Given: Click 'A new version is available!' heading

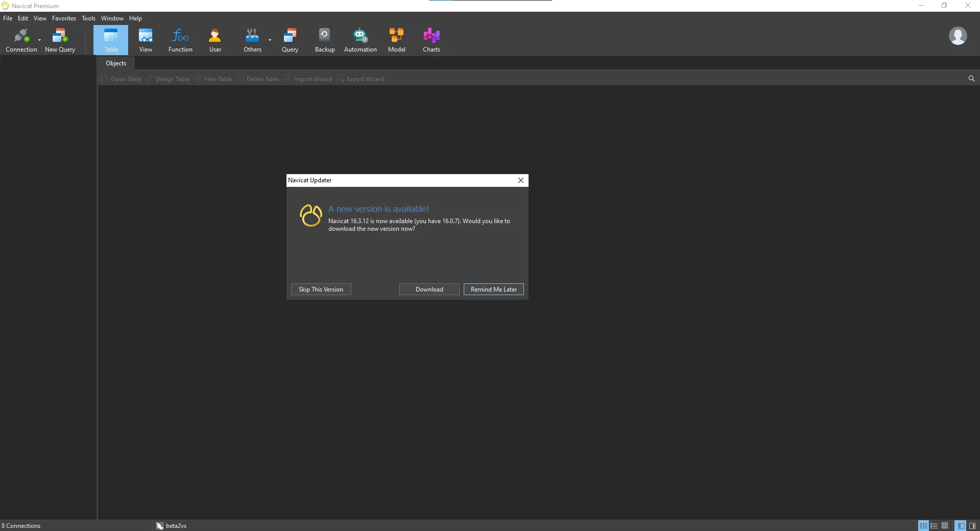Looking at the screenshot, I should click(378, 209).
